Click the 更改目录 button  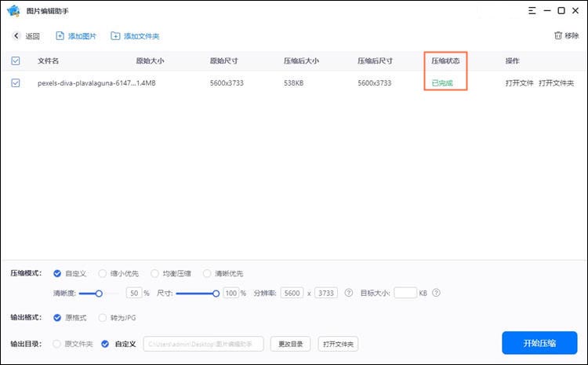pyautogui.click(x=291, y=344)
